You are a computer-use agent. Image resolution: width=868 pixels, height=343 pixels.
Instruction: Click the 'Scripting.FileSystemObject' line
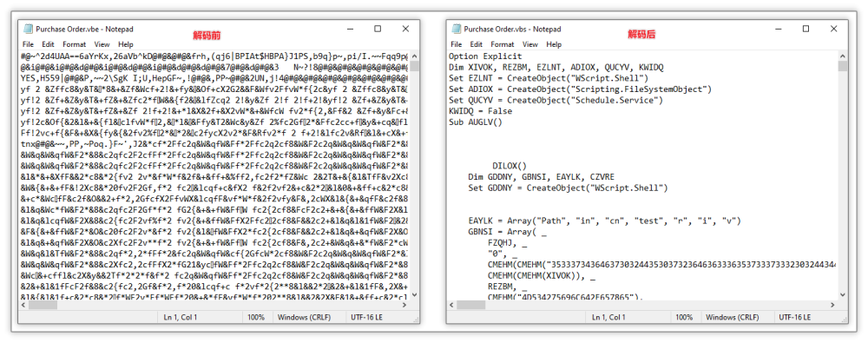coord(580,89)
